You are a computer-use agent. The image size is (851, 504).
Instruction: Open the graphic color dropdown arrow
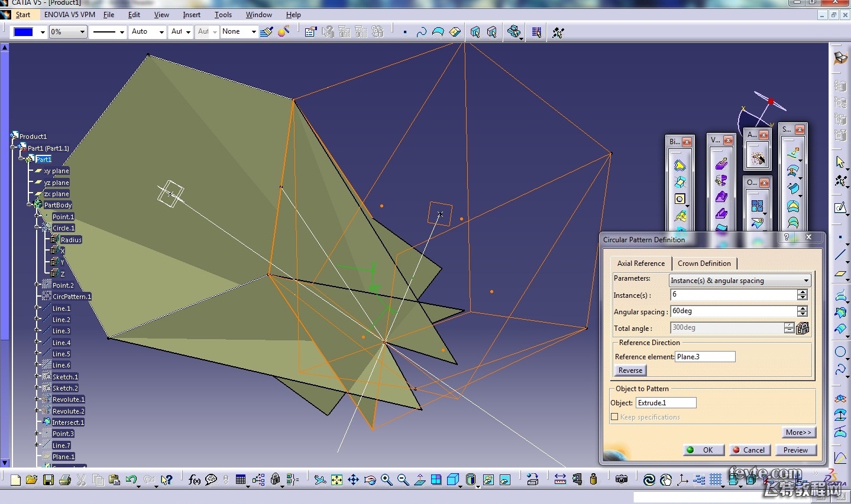(x=43, y=32)
